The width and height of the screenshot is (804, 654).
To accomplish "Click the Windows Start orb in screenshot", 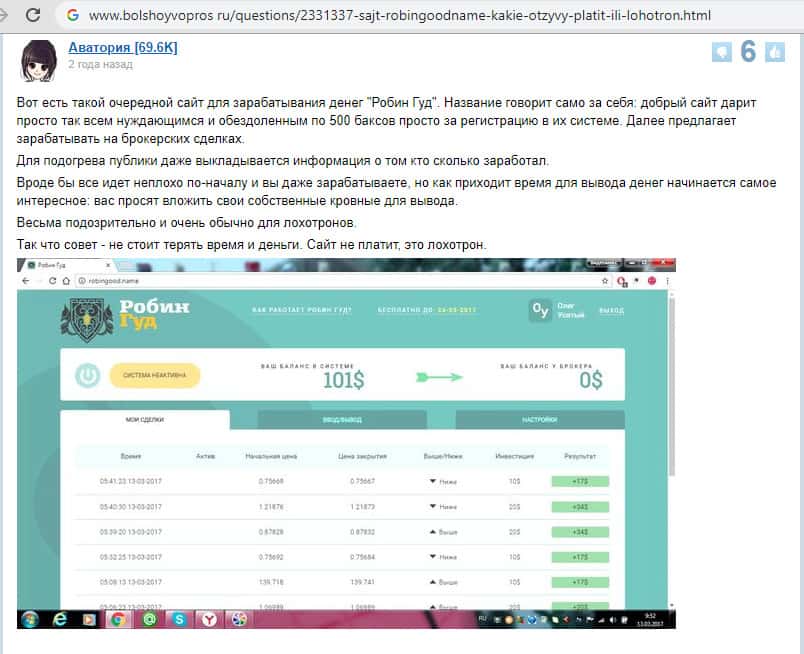I will 30,618.
